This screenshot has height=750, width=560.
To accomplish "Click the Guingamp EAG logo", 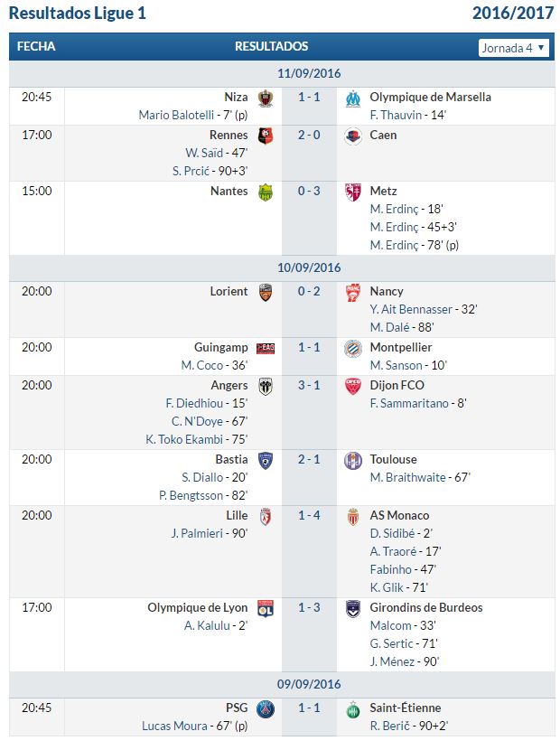I will (266, 348).
